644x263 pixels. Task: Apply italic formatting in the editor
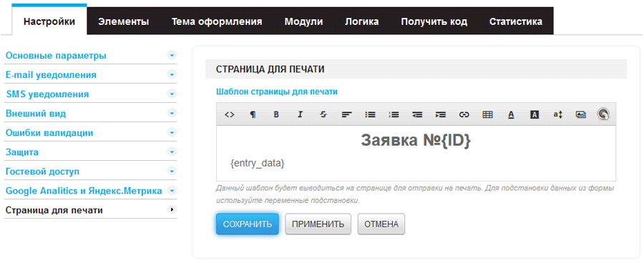(300, 115)
